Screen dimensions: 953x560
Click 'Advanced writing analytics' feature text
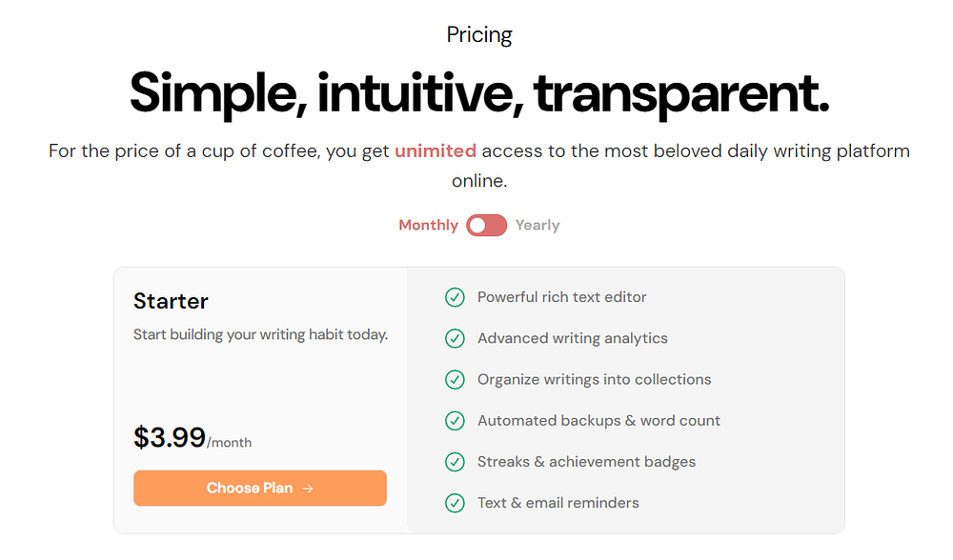[x=572, y=338]
